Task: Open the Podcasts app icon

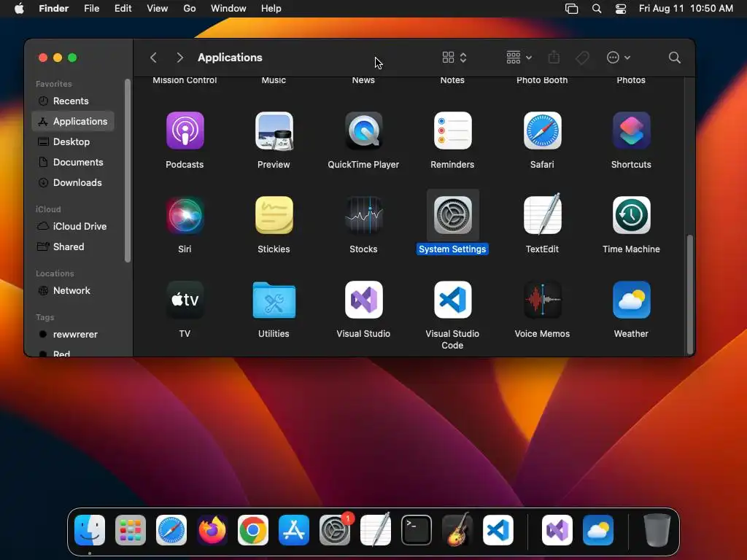Action: (185, 131)
